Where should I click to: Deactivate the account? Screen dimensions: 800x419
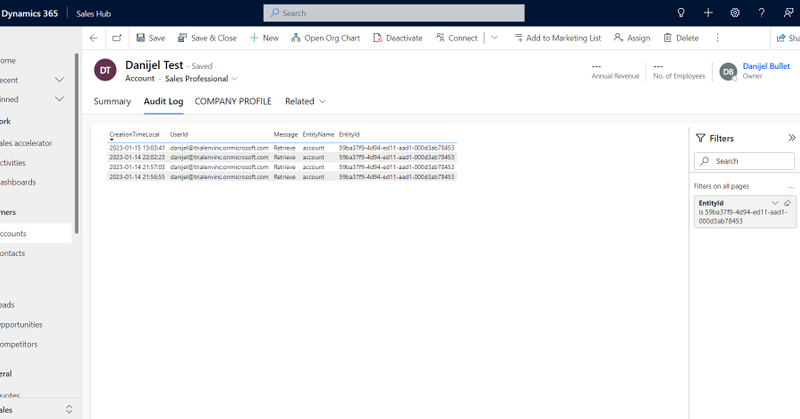397,38
